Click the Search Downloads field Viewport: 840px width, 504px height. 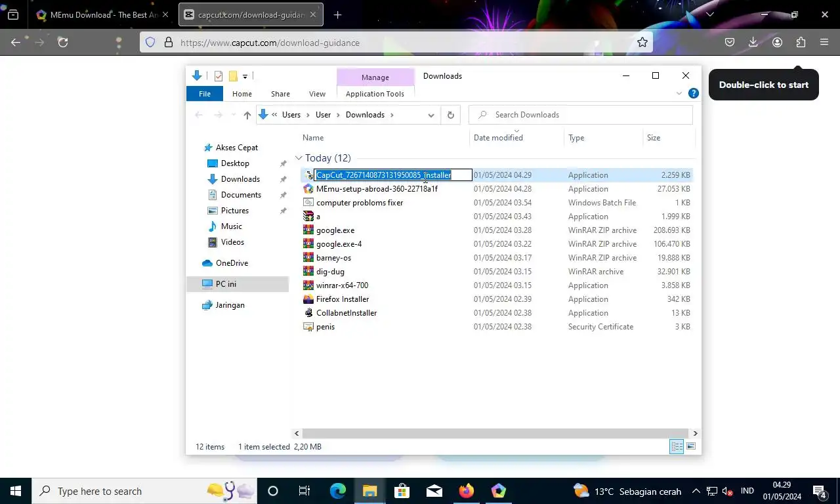click(581, 115)
